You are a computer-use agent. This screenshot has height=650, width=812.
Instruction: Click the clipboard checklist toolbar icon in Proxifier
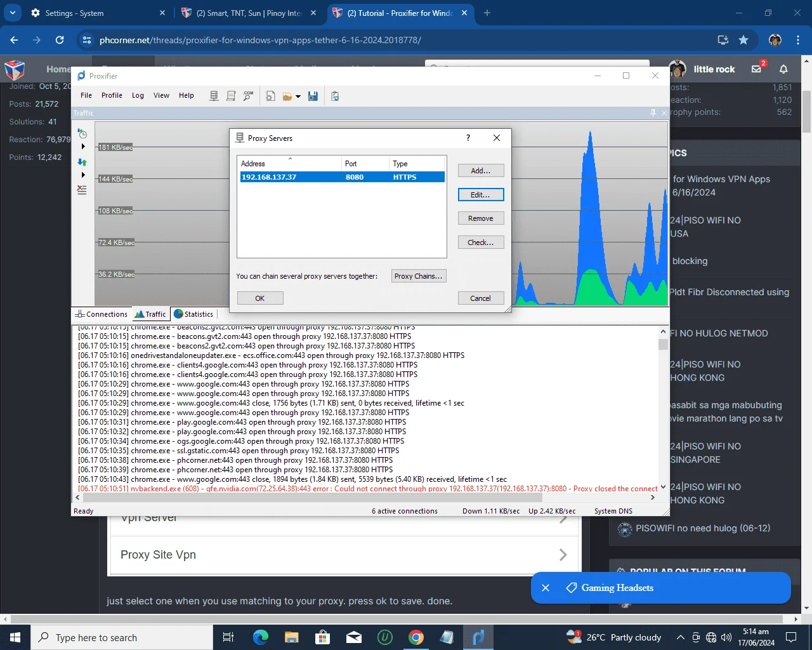pyautogui.click(x=335, y=96)
